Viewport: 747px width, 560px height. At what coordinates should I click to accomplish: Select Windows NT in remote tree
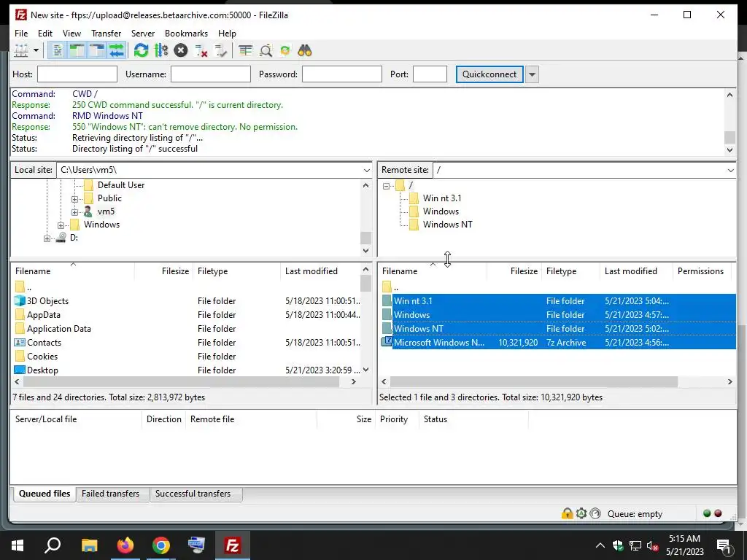[448, 225]
